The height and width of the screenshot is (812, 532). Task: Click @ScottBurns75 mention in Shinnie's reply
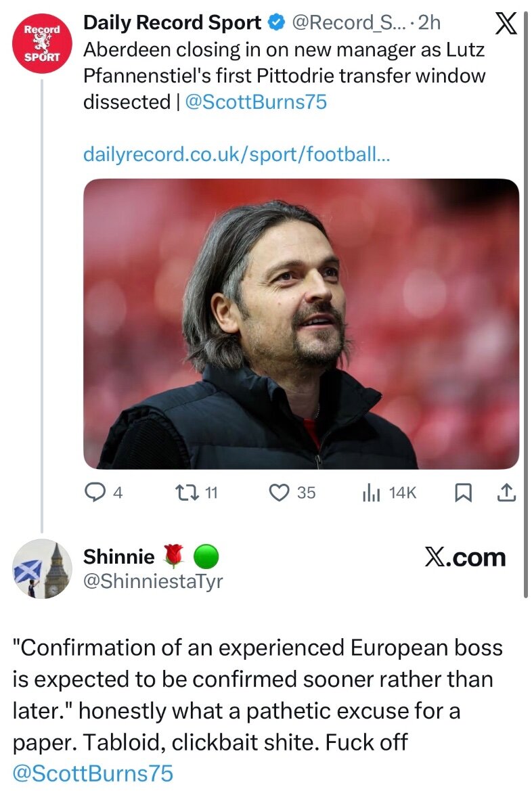(93, 773)
